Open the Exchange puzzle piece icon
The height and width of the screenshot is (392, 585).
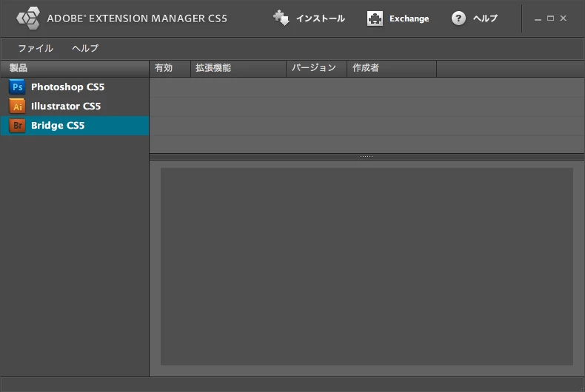pos(375,18)
